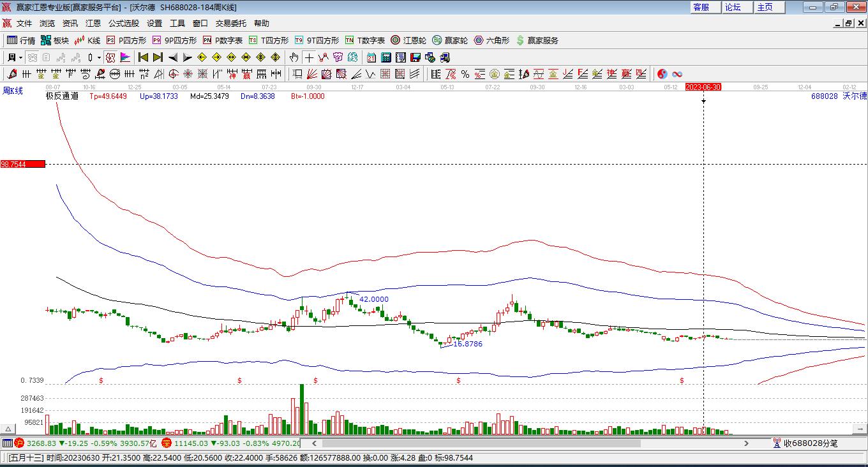
Task: Click the 42.0000 high price label
Action: [374, 299]
